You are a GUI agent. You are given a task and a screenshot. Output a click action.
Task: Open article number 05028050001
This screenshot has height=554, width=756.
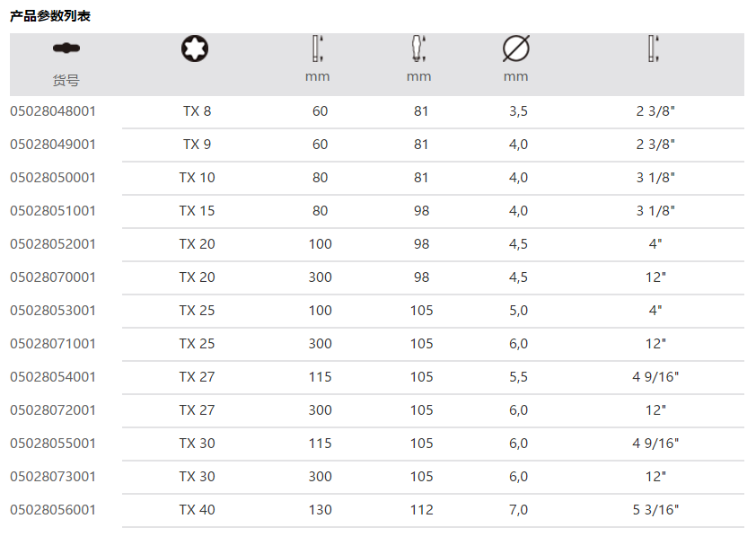(53, 178)
